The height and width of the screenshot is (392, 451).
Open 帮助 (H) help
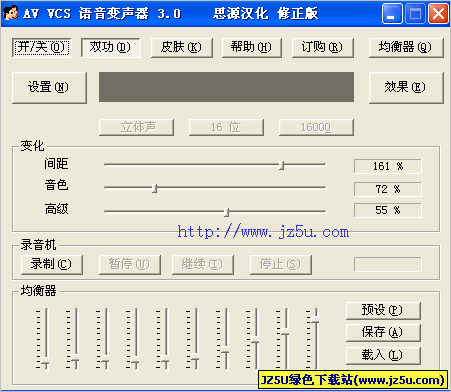tap(252, 47)
